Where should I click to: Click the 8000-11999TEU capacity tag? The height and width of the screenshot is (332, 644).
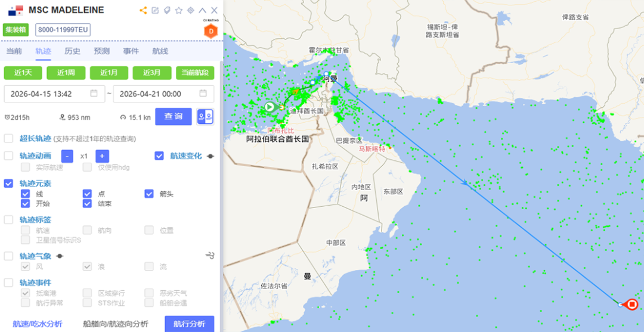coord(63,30)
